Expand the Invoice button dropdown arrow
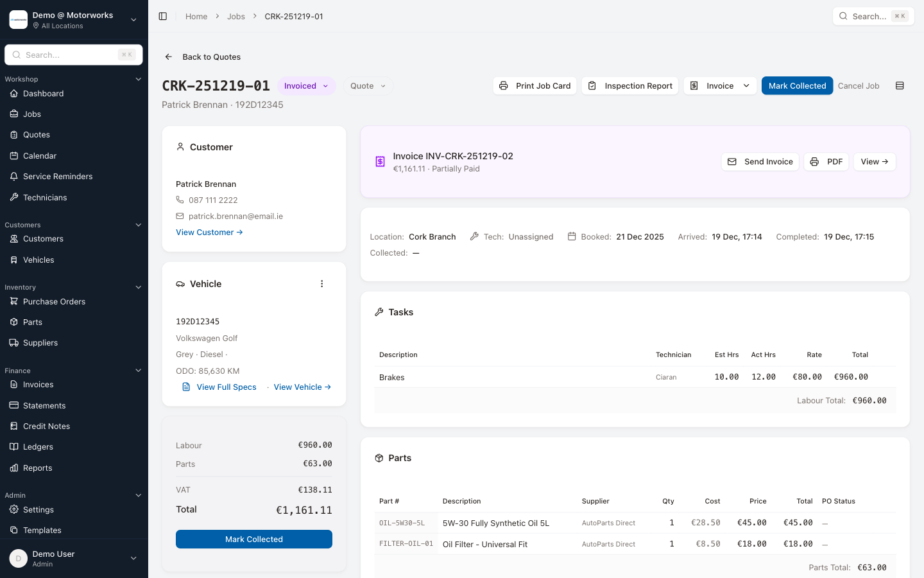 (746, 85)
